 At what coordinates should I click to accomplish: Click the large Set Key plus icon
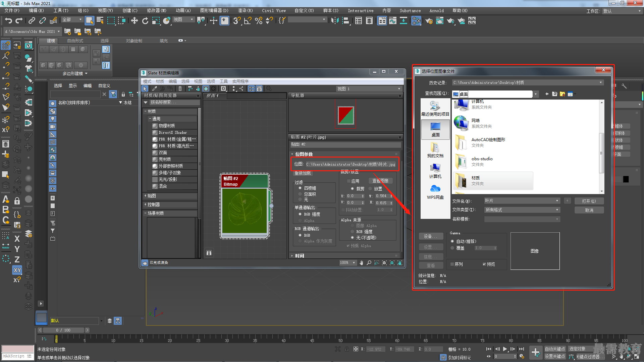click(x=536, y=353)
